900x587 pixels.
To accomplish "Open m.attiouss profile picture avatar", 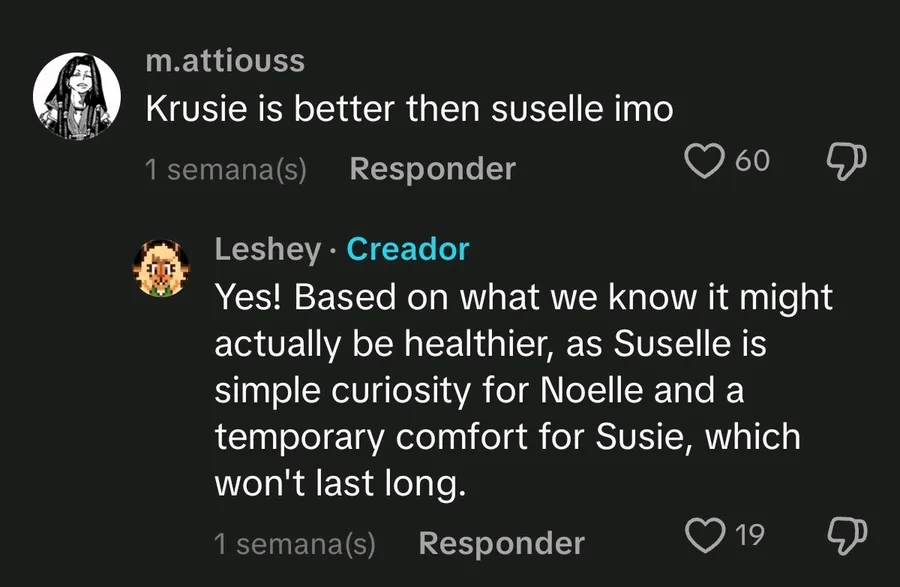I will (x=77, y=96).
